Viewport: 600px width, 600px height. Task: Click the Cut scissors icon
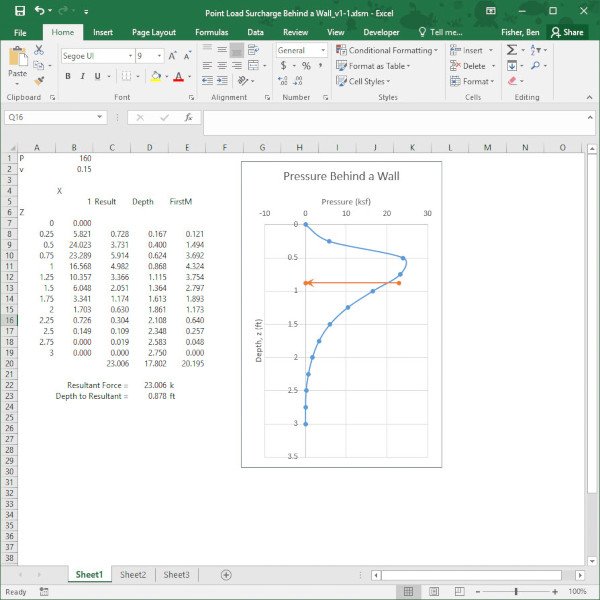[x=39, y=49]
